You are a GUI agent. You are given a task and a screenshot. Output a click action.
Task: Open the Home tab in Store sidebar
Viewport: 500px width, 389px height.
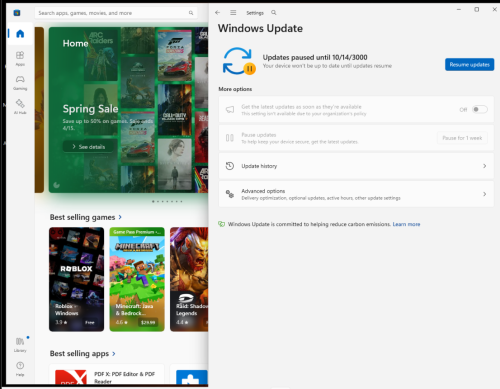(x=20, y=34)
